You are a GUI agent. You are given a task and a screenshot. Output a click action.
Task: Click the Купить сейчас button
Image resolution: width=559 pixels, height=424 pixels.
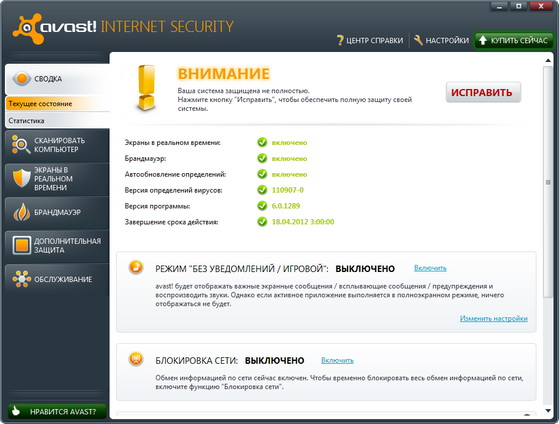[513, 40]
